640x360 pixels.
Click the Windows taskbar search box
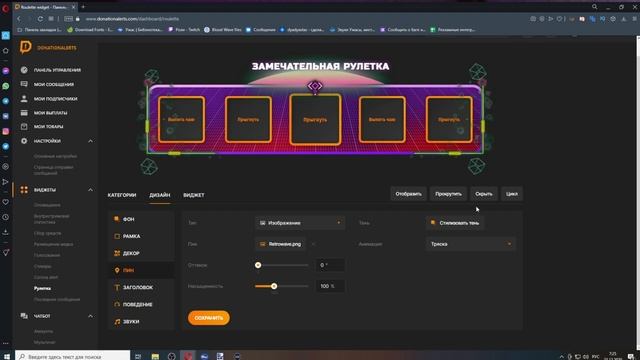tap(73, 356)
